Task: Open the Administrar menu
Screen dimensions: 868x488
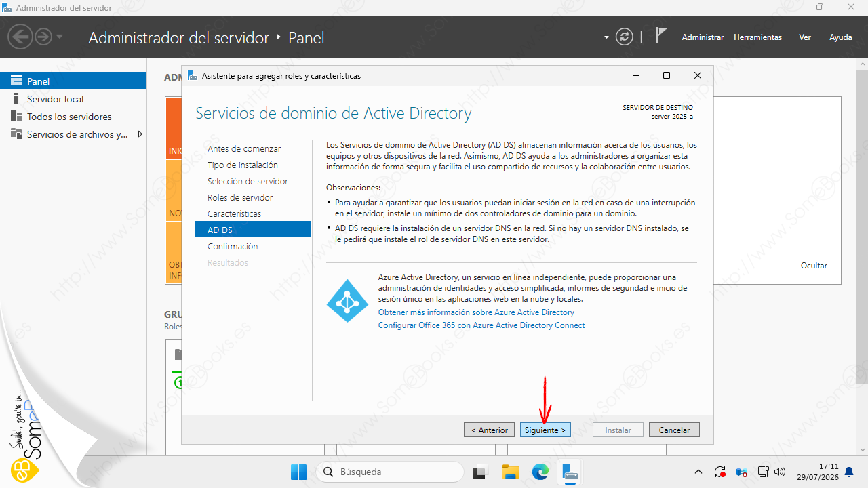Action: tap(703, 37)
